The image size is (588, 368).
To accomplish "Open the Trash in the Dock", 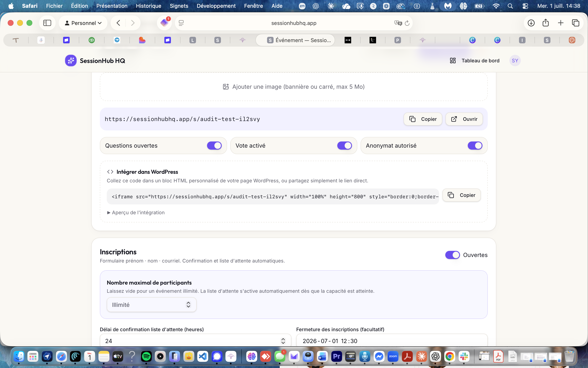I will [x=569, y=357].
